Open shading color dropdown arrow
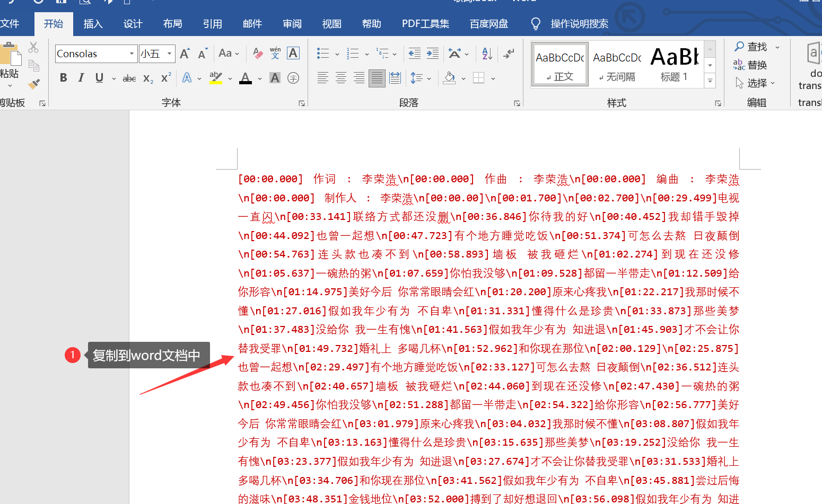The height and width of the screenshot is (504, 822). coord(463,78)
